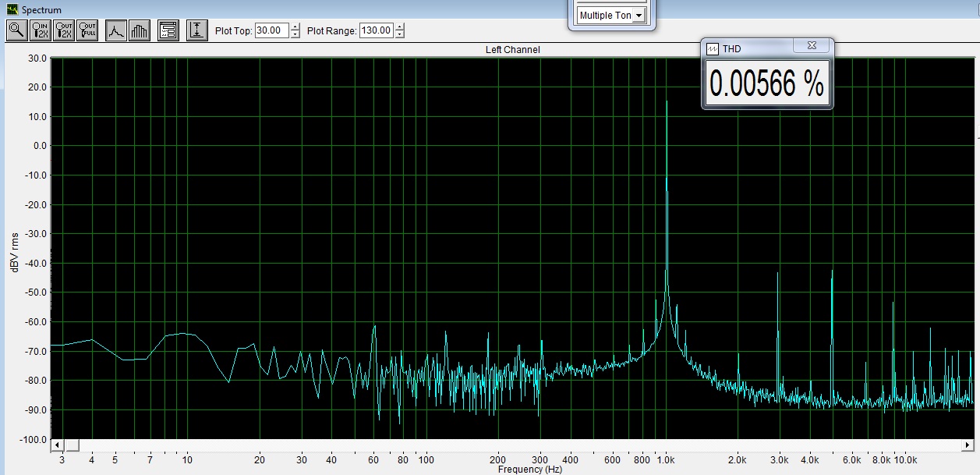Close the THD readout window

(812, 48)
